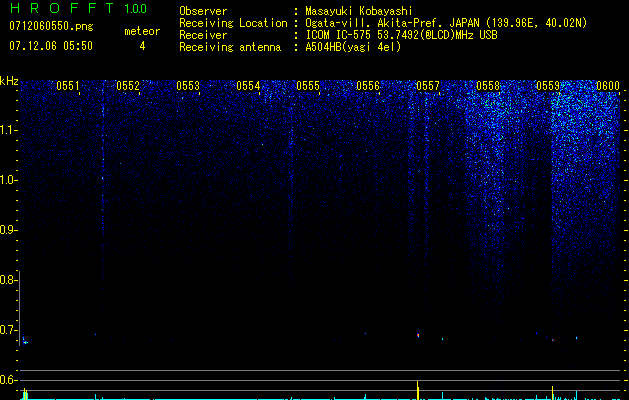
Task: Click the meteor count value 4
Action: (x=142, y=46)
